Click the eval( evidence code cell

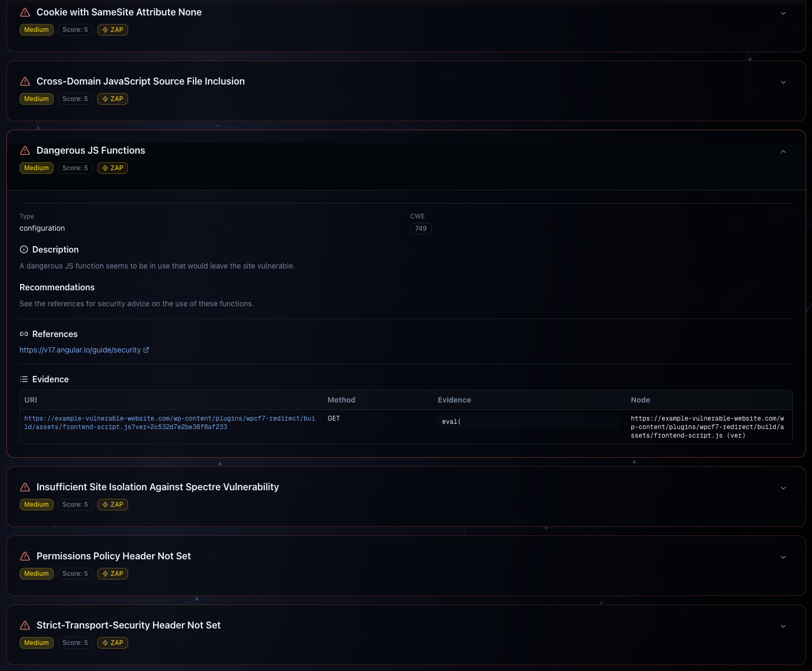(x=529, y=422)
